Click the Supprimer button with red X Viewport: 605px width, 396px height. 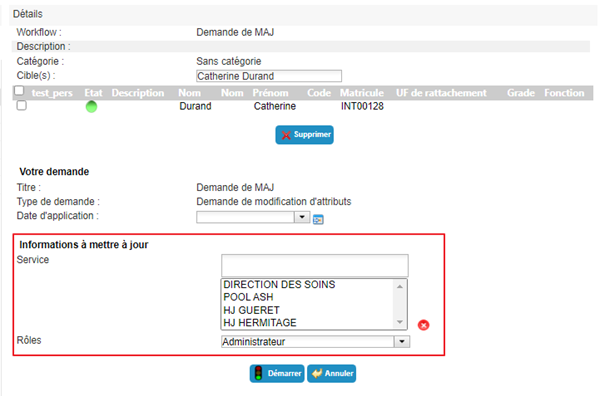304,135
